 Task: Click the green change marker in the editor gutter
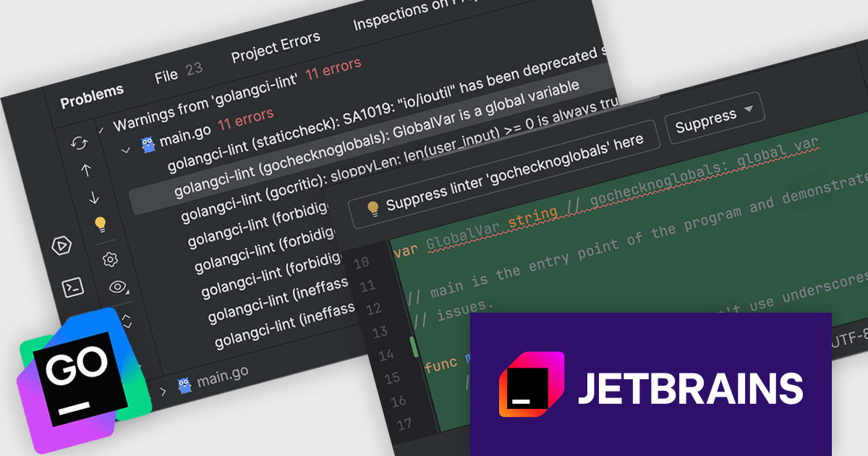[x=414, y=346]
